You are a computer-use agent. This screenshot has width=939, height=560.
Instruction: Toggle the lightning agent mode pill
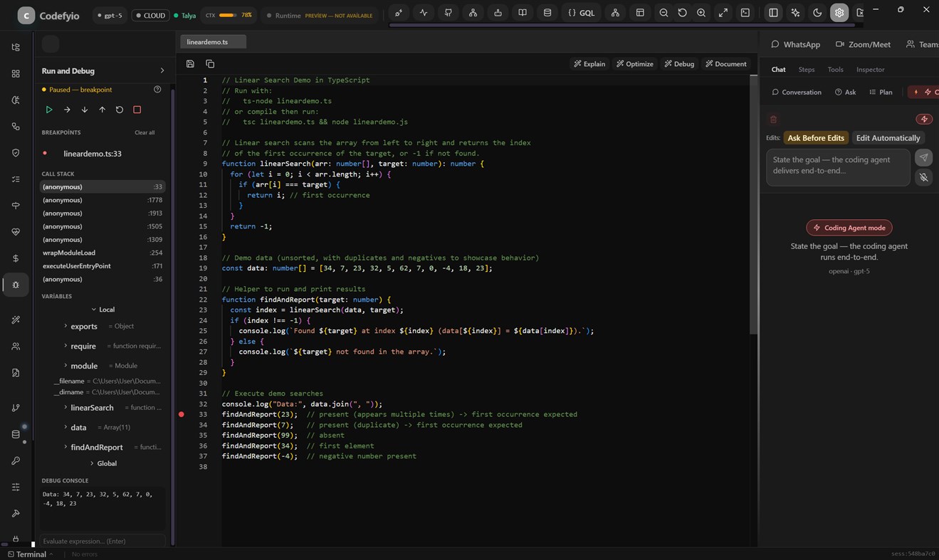tap(924, 119)
